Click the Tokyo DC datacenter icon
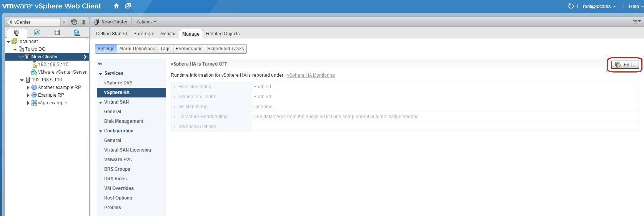Image resolution: width=644 pixels, height=216 pixels. pyautogui.click(x=21, y=49)
